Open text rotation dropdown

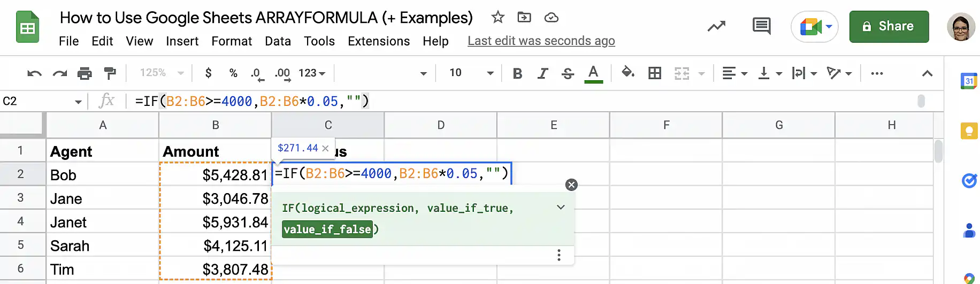(x=839, y=73)
